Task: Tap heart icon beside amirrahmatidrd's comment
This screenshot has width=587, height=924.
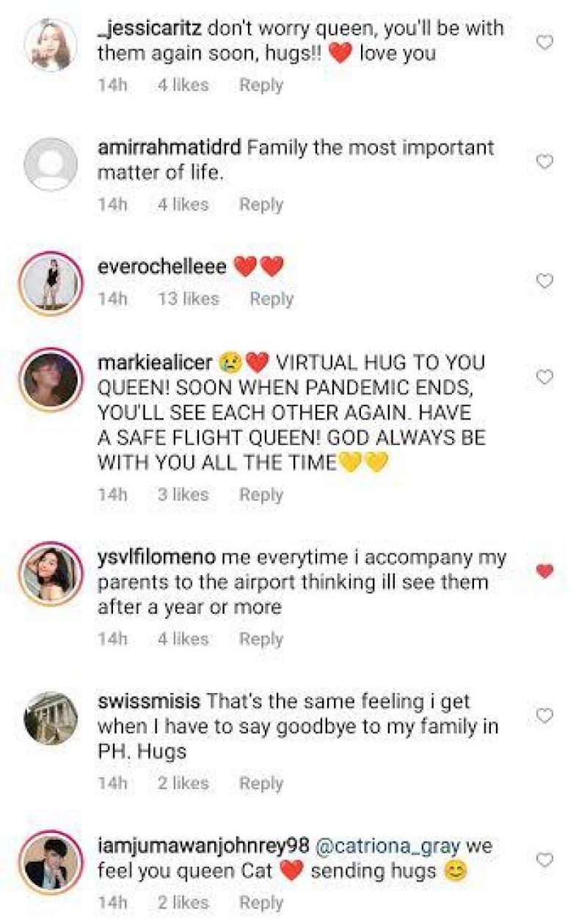Action: [x=544, y=162]
